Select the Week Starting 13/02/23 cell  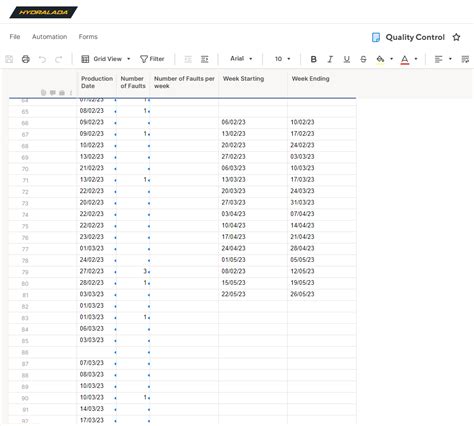tap(253, 134)
